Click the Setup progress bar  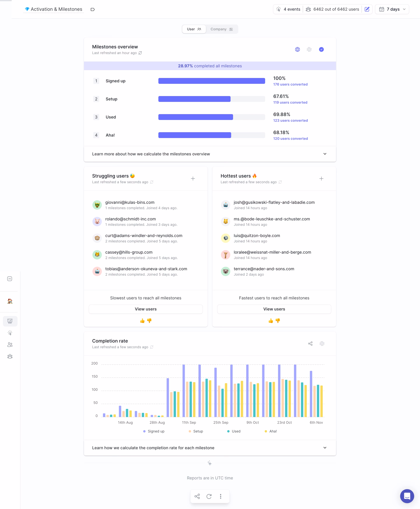click(211, 99)
